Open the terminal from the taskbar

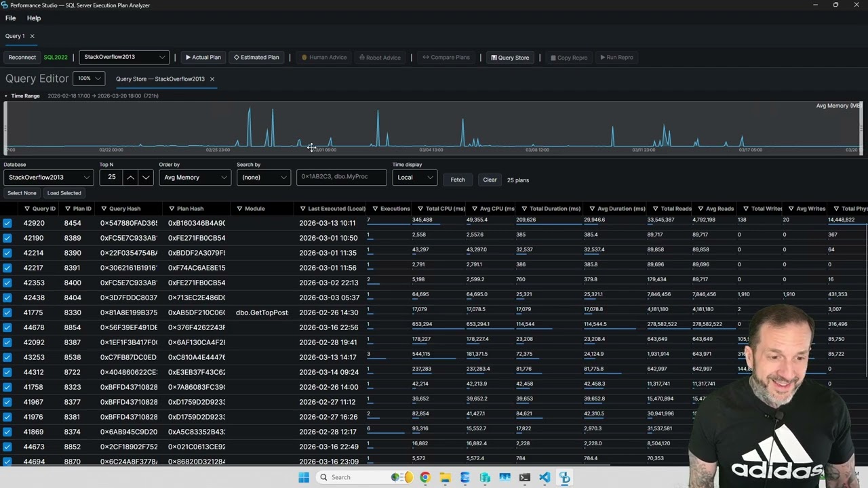click(525, 477)
